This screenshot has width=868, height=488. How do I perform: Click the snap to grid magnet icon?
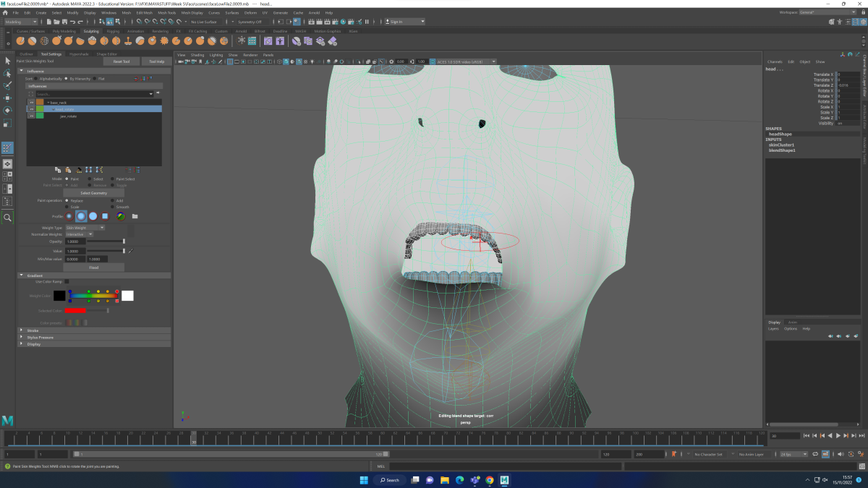137,23
